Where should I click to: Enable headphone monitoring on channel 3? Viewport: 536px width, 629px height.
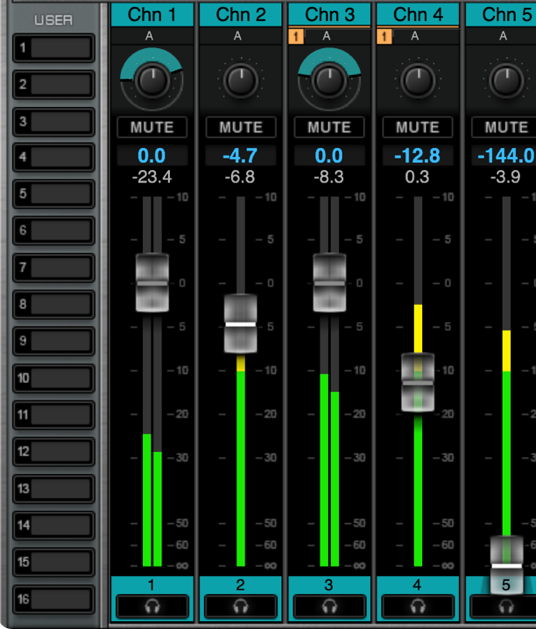point(329,606)
